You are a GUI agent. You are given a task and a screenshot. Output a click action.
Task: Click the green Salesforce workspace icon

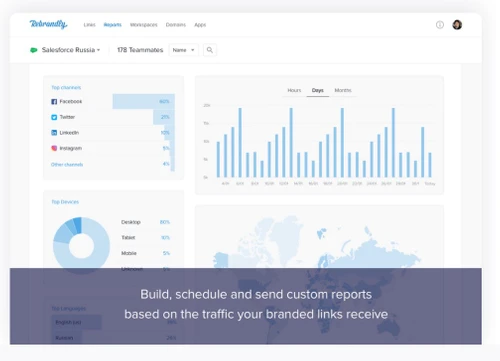pos(34,50)
